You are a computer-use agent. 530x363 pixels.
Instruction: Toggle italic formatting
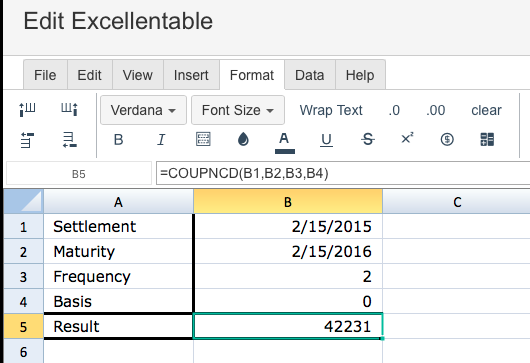161,140
